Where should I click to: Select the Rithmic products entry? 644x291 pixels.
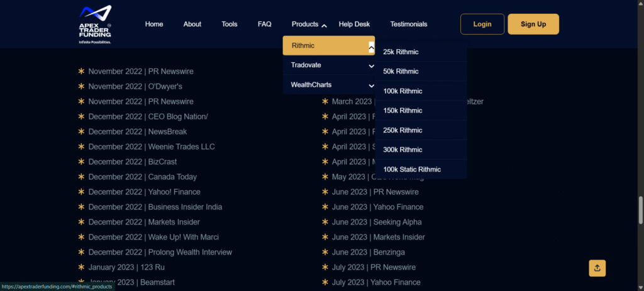click(328, 45)
